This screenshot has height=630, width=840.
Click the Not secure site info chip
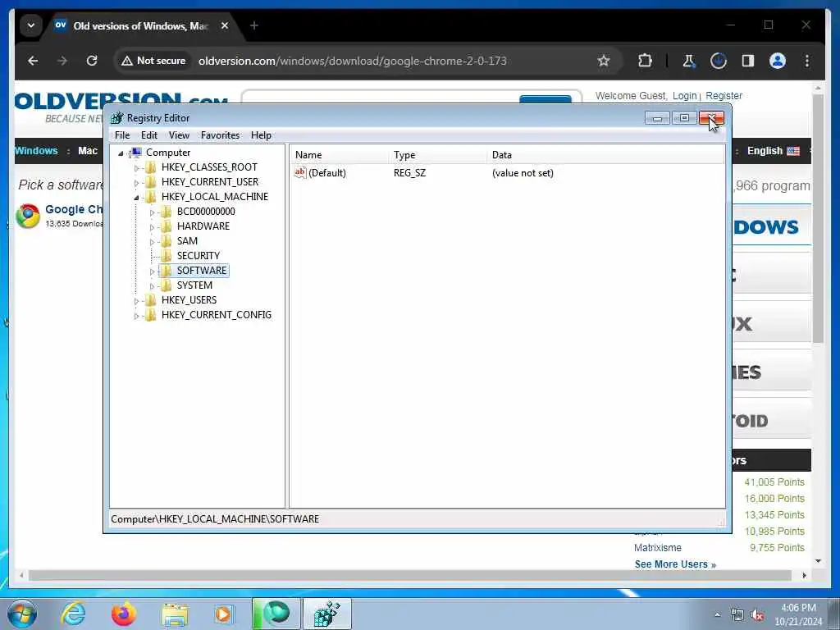click(x=153, y=61)
